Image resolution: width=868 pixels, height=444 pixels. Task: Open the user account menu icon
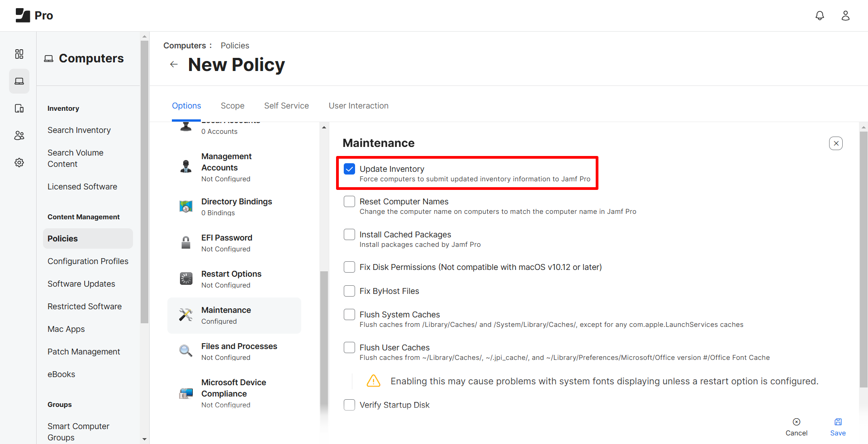(x=845, y=16)
